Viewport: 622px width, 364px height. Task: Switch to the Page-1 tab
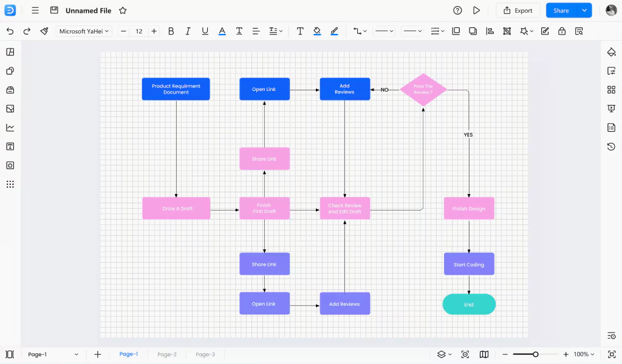(x=129, y=354)
